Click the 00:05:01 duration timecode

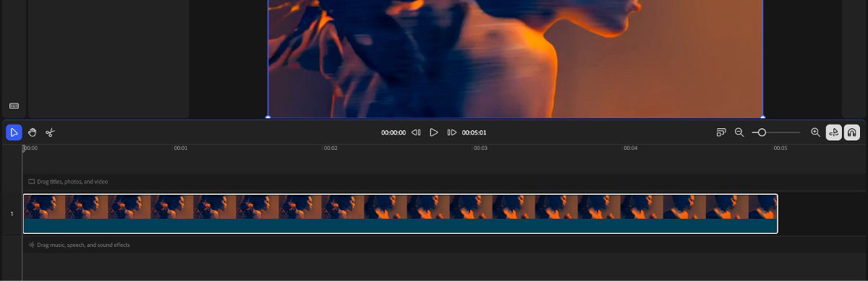(x=475, y=133)
